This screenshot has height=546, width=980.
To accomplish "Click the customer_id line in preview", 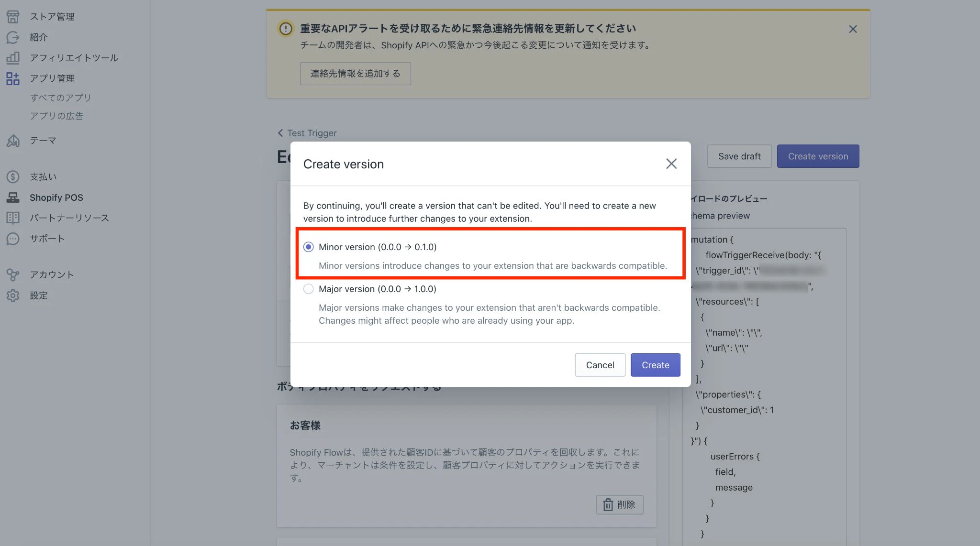I will click(x=737, y=410).
